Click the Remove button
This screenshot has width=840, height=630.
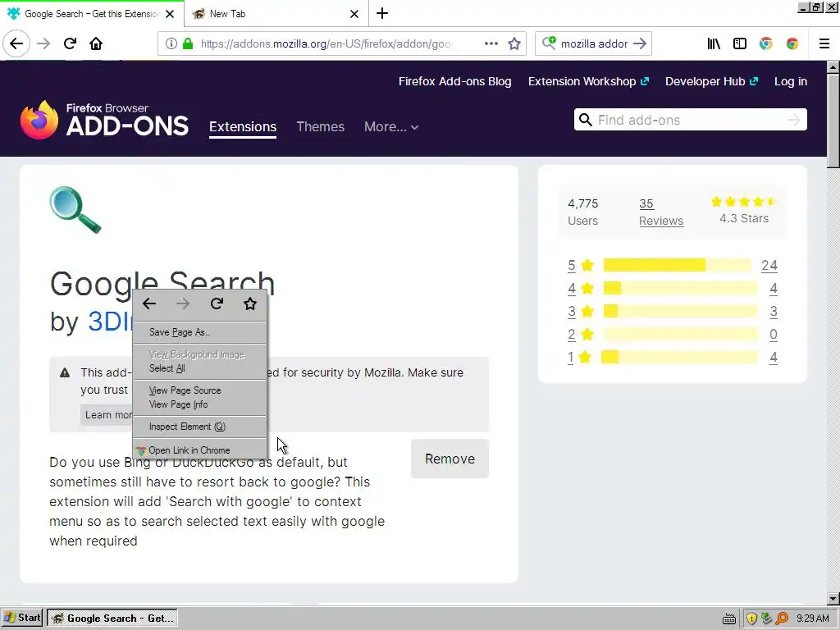pyautogui.click(x=450, y=459)
